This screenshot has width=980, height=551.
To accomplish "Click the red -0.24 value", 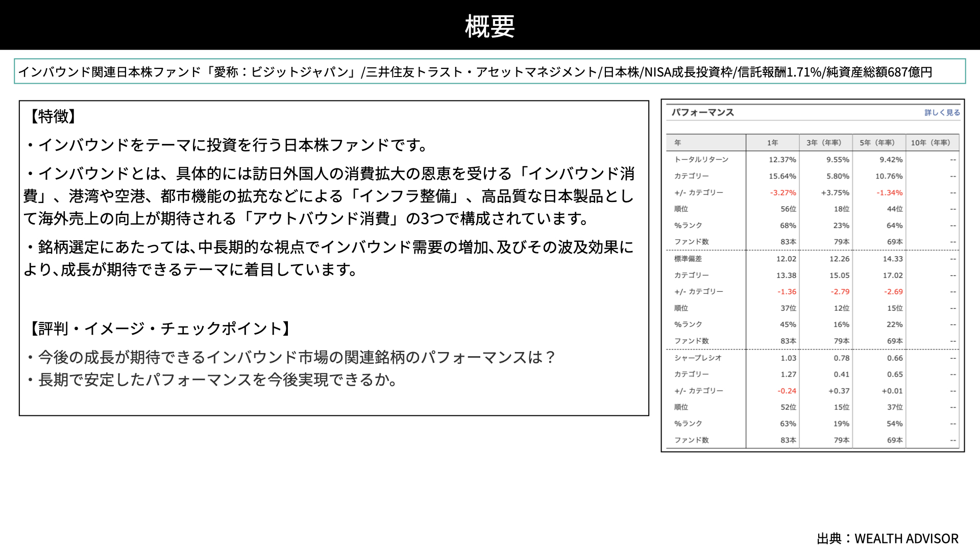I will point(787,391).
